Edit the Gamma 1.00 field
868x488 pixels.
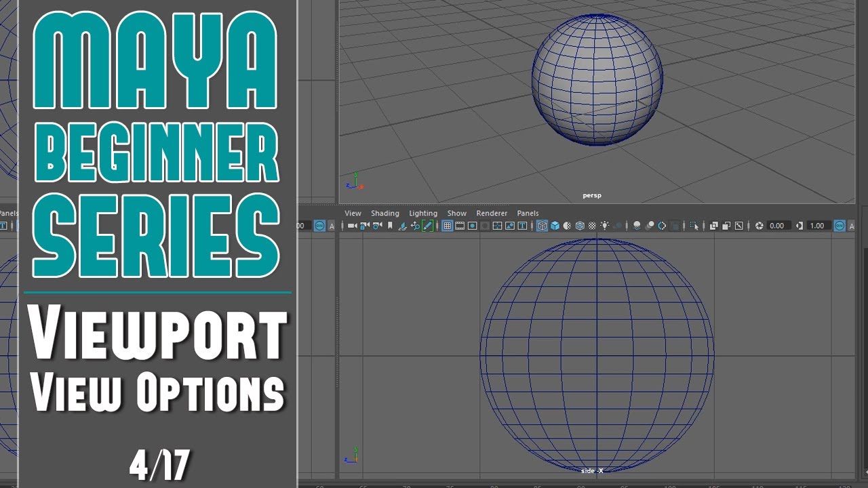pos(818,226)
